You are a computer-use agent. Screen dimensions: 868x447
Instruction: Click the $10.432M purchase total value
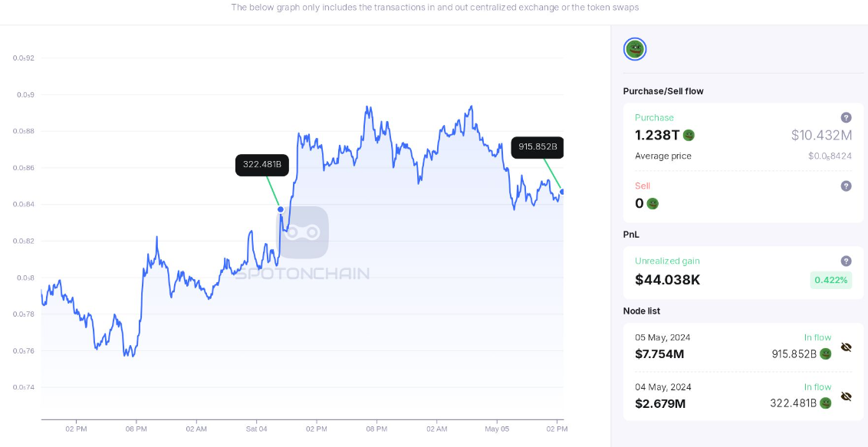click(x=821, y=135)
